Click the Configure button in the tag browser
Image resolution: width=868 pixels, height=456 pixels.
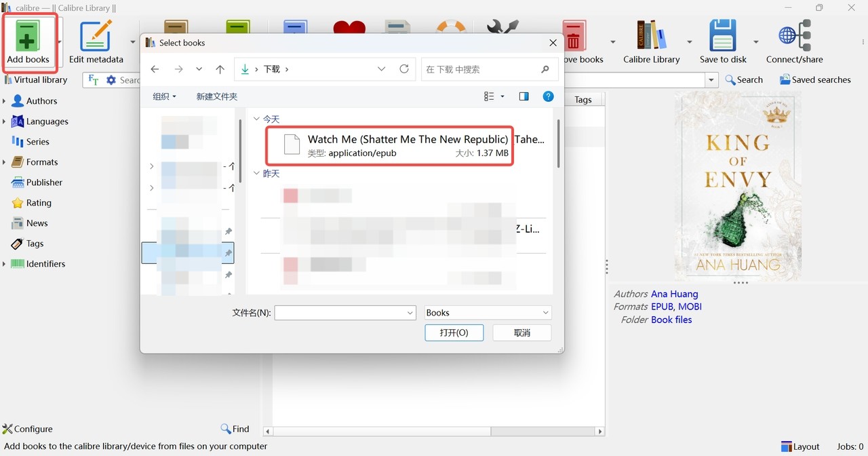click(27, 429)
